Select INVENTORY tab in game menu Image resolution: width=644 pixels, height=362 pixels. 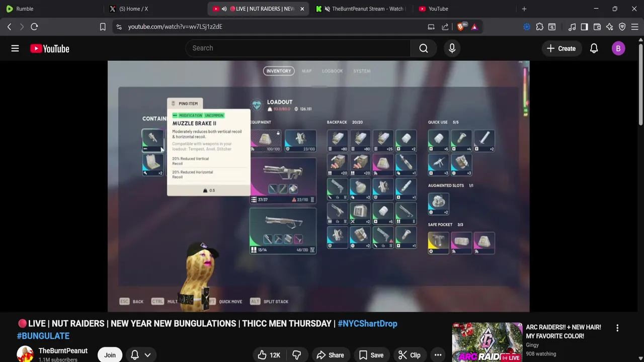point(278,71)
